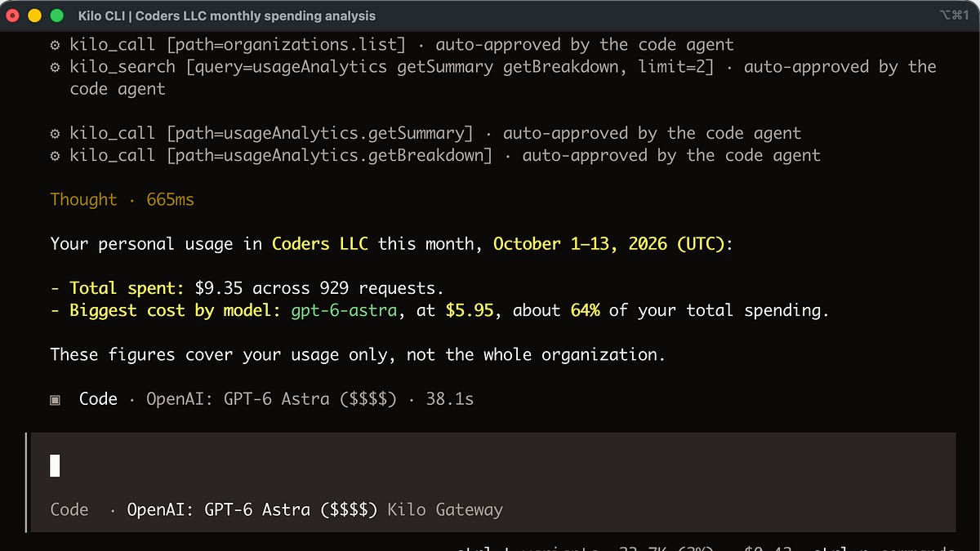Image resolution: width=980 pixels, height=551 pixels.
Task: Click the "kilo_call [path=usageAnalytics.getSummary]" text
Action: [x=271, y=134]
